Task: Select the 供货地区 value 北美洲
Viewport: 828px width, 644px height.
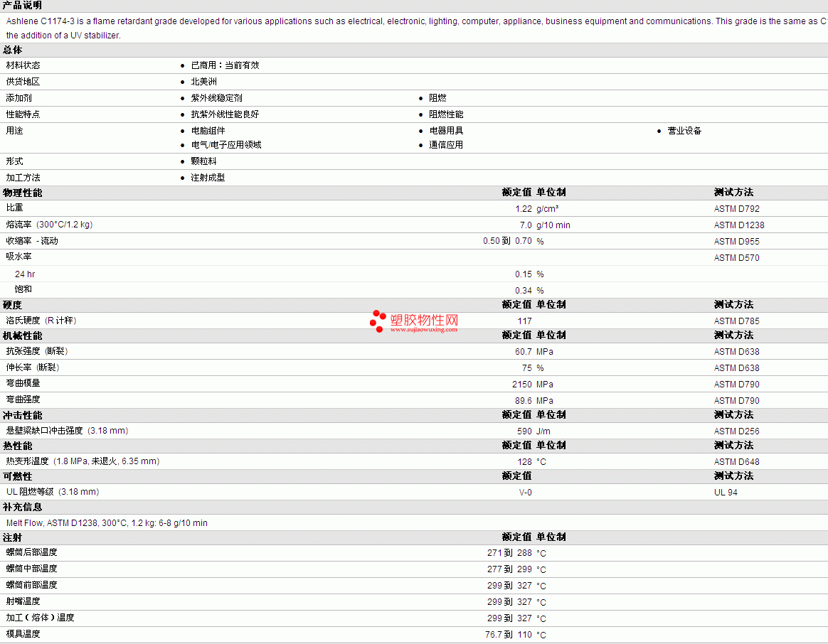Action: pos(204,82)
